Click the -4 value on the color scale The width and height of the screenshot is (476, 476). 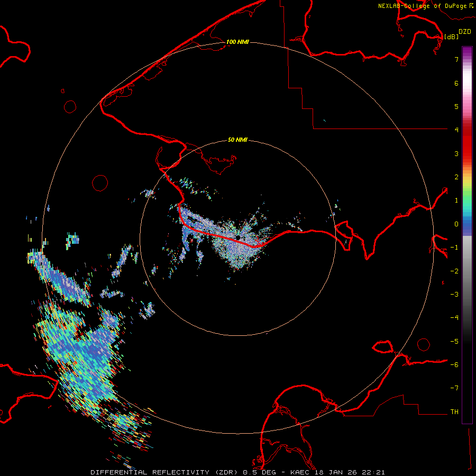point(454,318)
